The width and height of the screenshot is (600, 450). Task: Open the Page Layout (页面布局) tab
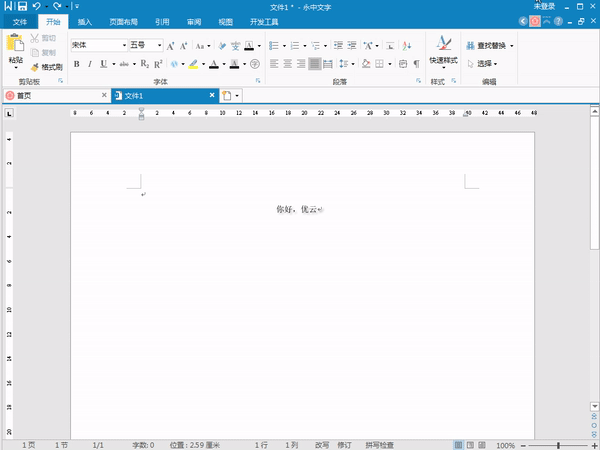(123, 21)
